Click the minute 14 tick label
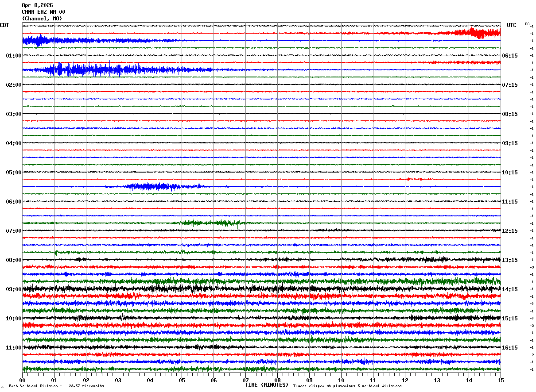Viewport: 536px width, 392px height. click(x=469, y=380)
